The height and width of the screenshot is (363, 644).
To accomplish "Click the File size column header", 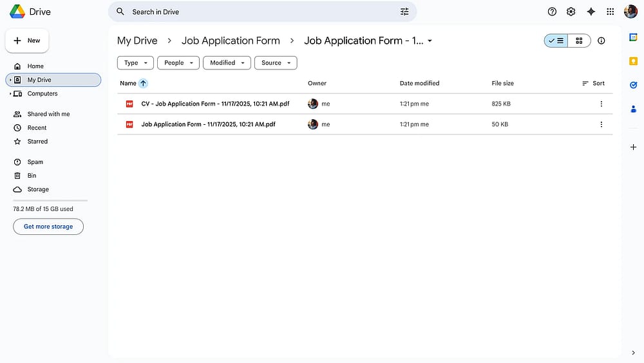I will click(x=503, y=84).
